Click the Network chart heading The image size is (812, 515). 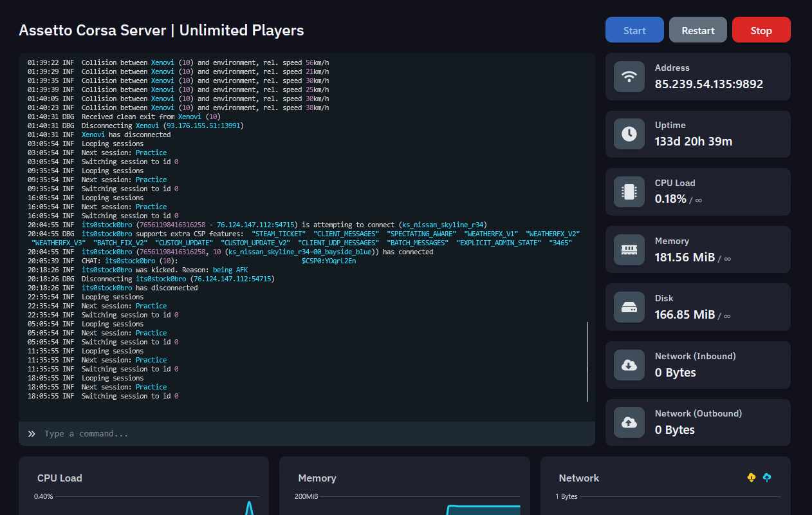pyautogui.click(x=579, y=478)
